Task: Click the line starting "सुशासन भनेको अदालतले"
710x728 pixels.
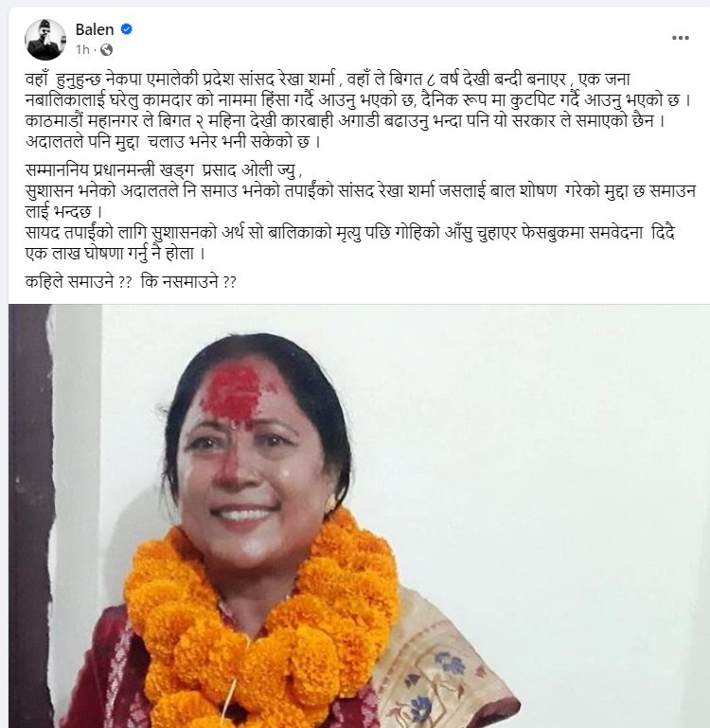Action: 361,191
